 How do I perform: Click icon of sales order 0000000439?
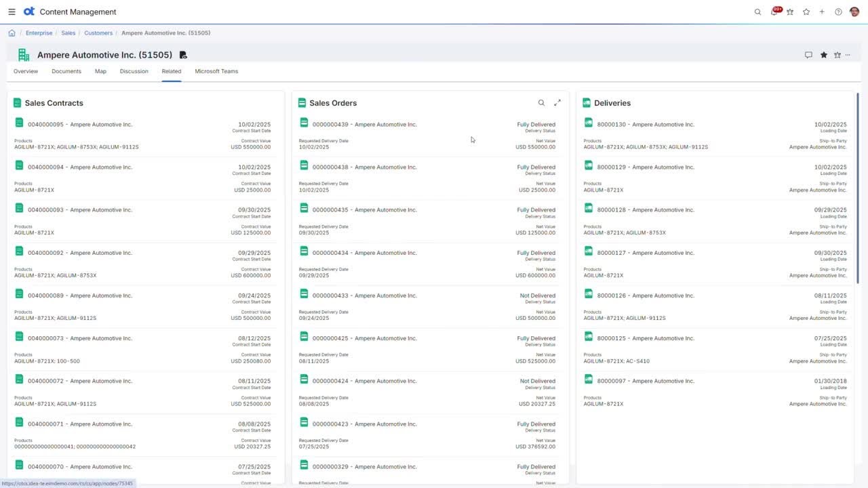304,123
